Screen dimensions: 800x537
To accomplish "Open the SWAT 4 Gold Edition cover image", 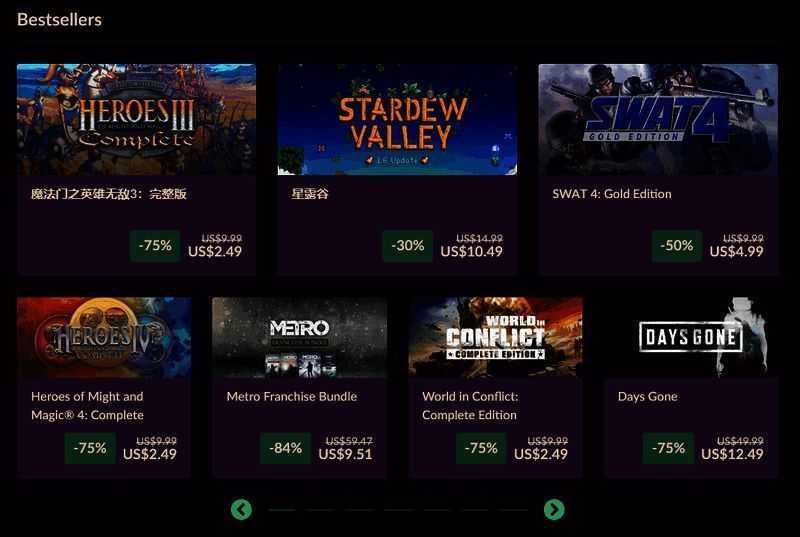I will pyautogui.click(x=658, y=120).
